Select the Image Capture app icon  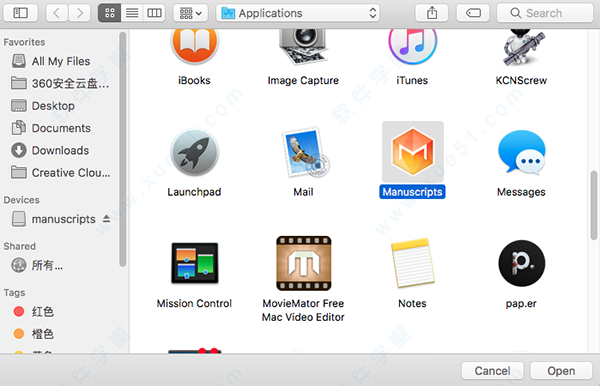coord(303,47)
